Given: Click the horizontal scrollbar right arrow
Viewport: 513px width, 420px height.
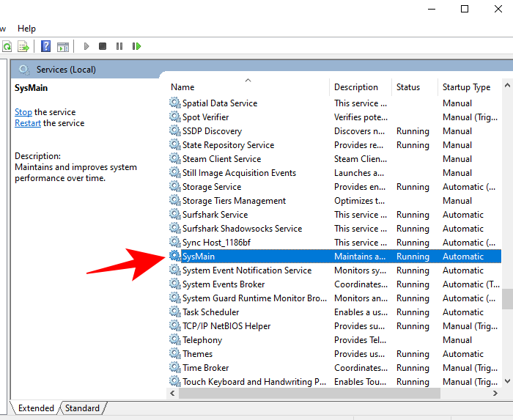Looking at the screenshot, I should [x=495, y=393].
